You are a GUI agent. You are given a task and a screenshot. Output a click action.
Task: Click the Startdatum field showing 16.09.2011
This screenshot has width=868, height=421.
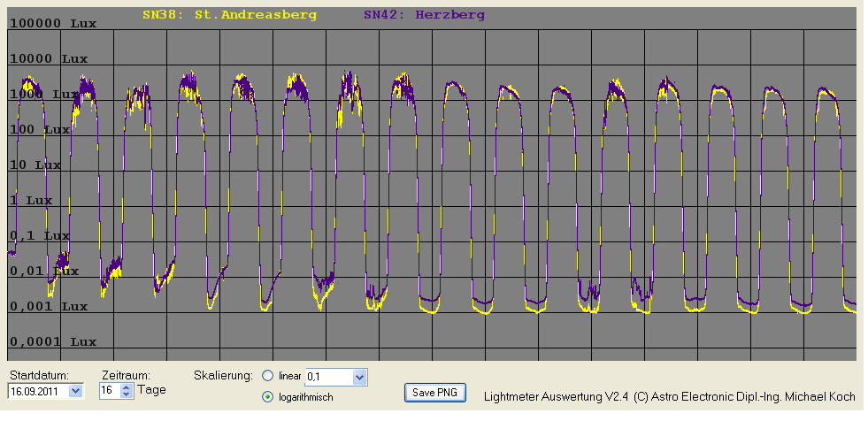45,391
